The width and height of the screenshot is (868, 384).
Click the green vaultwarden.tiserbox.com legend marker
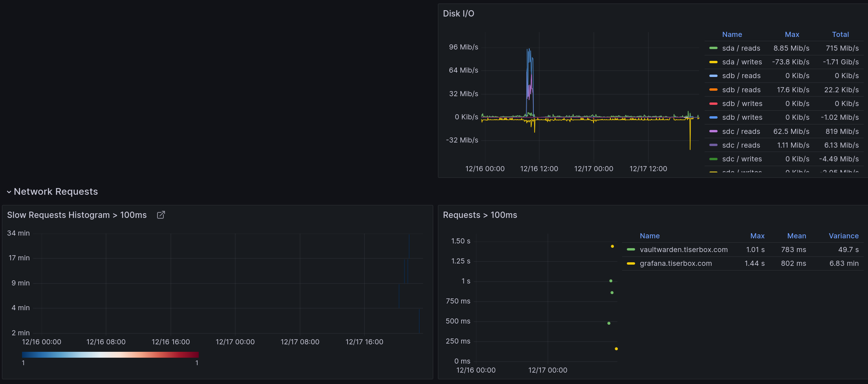tap(631, 249)
